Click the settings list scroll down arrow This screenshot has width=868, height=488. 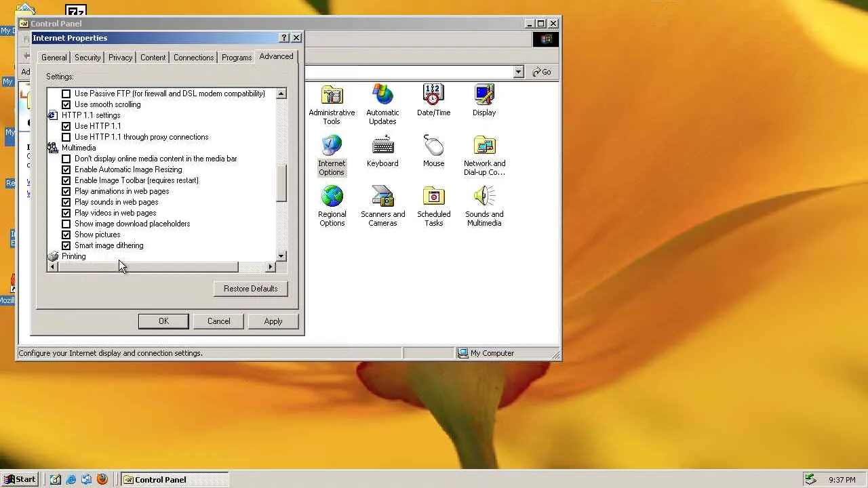pos(281,256)
